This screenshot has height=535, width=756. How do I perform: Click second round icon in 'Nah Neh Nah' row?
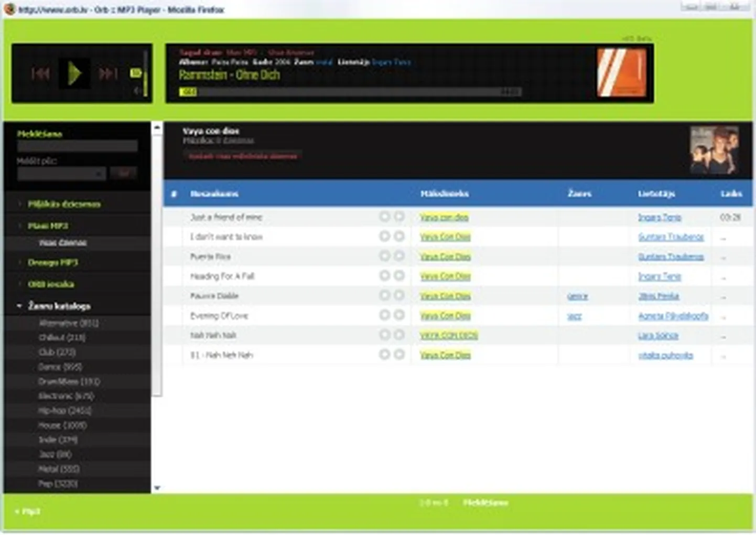[x=399, y=335]
